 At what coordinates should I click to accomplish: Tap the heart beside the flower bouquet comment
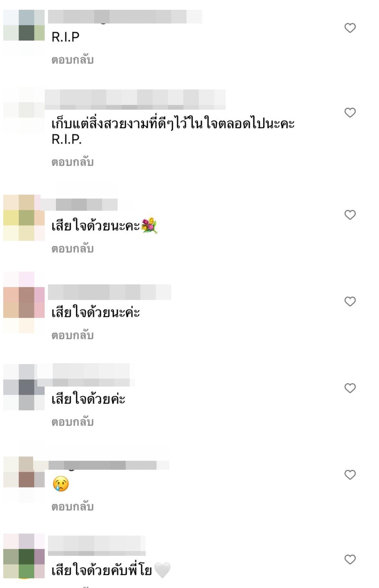coord(350,215)
